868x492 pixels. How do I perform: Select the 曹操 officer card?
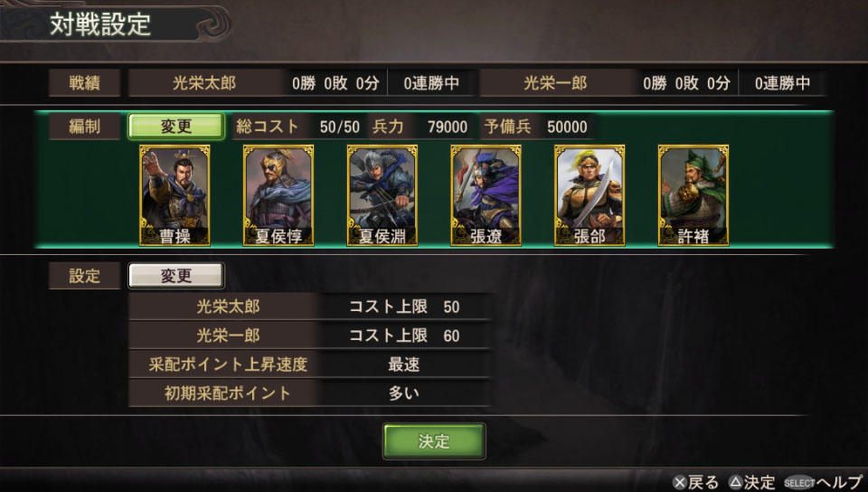pos(175,195)
